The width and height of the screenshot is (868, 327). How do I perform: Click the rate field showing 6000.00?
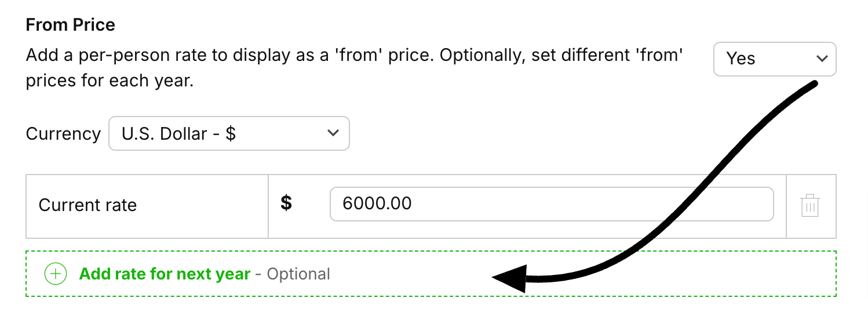click(x=551, y=204)
